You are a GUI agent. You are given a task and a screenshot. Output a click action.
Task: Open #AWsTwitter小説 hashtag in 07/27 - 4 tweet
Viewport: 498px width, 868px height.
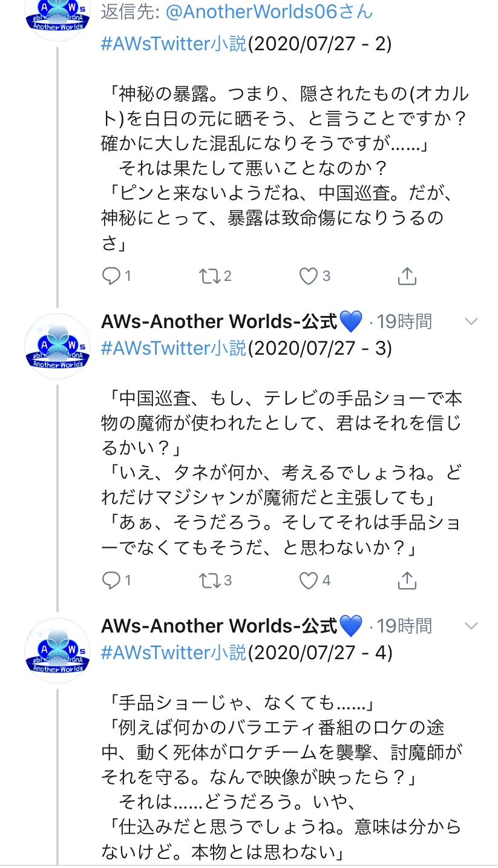coord(174,653)
